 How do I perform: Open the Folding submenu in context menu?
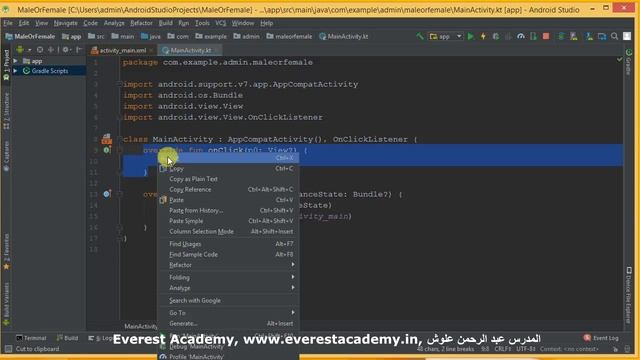(x=228, y=277)
